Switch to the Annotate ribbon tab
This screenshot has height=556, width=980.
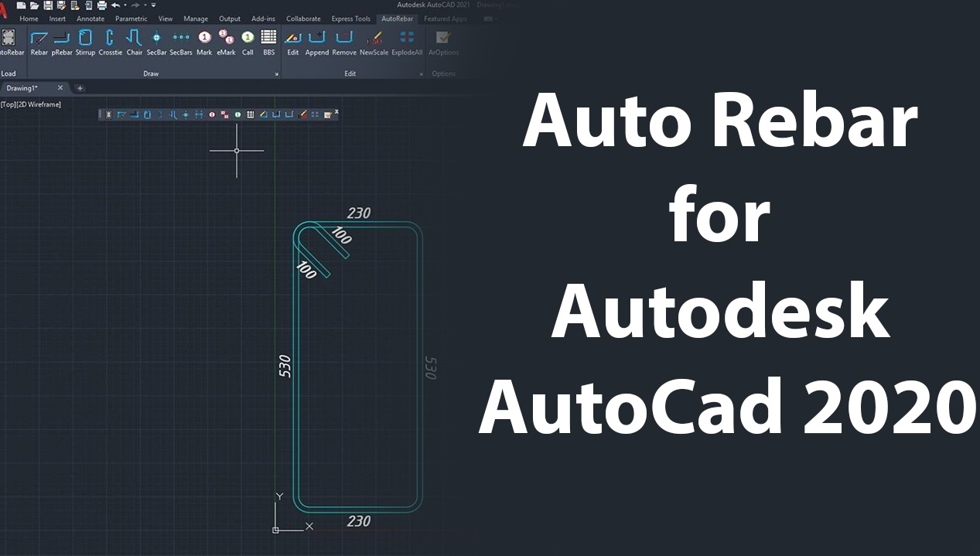(90, 19)
